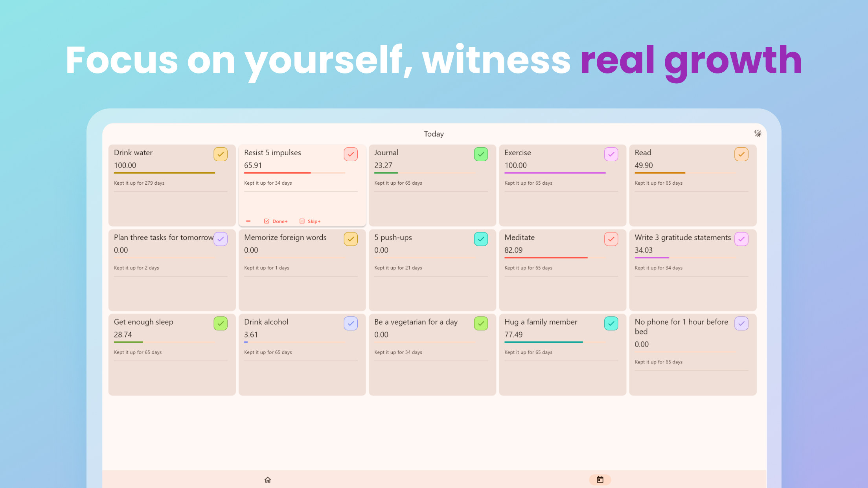Viewport: 868px width, 488px height.
Task: Open the Drink alcohol habit title
Action: click(x=266, y=322)
